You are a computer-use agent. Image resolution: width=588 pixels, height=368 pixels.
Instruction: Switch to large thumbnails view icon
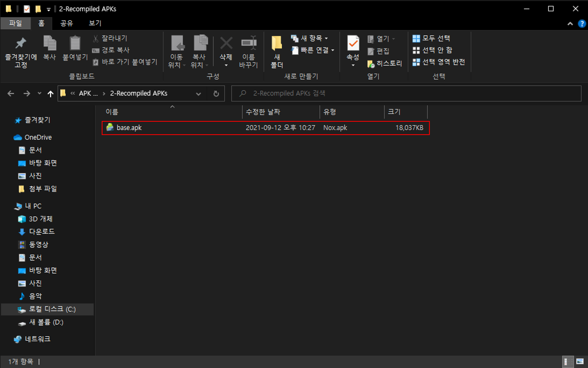(x=580, y=361)
